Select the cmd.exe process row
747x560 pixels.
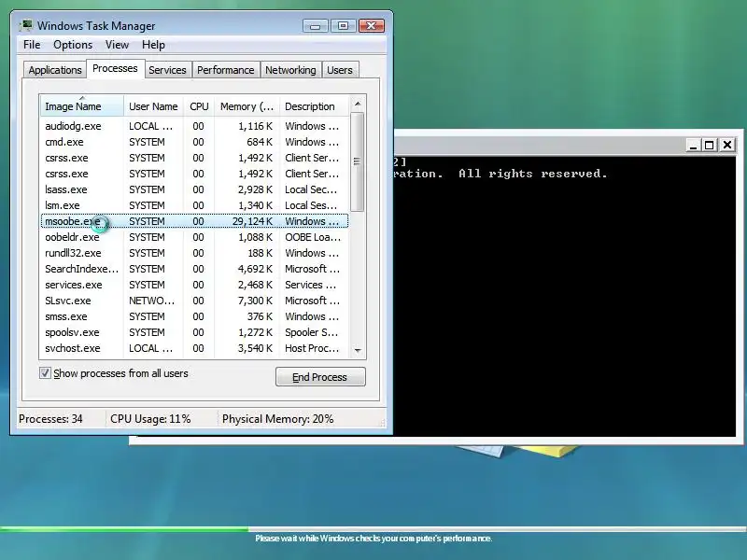pyautogui.click(x=194, y=142)
